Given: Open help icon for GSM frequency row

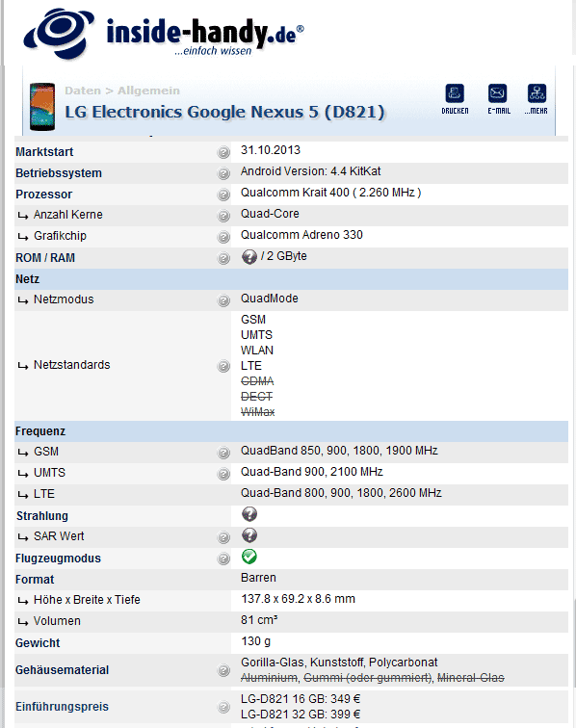Looking at the screenshot, I should click(x=223, y=453).
